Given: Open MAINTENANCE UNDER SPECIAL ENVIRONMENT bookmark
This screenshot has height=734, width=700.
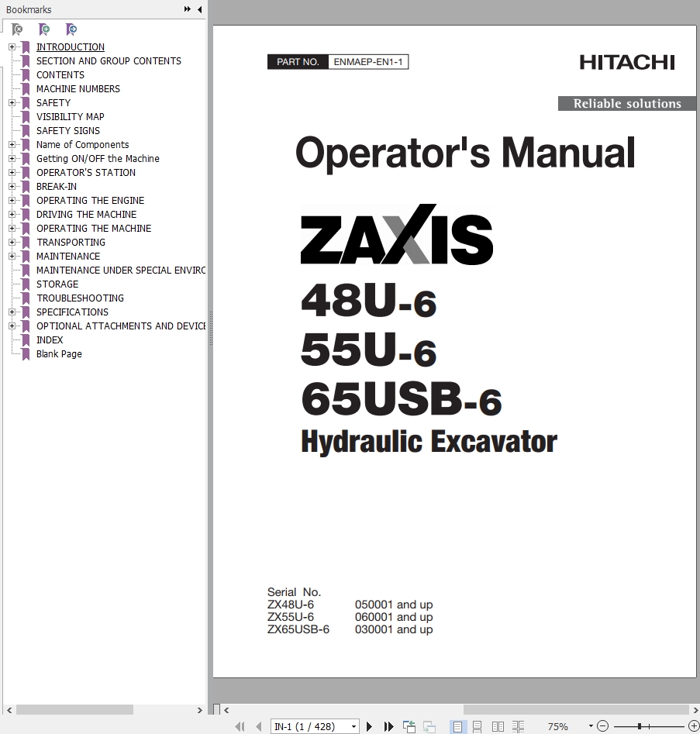Looking at the screenshot, I should coord(121,270).
